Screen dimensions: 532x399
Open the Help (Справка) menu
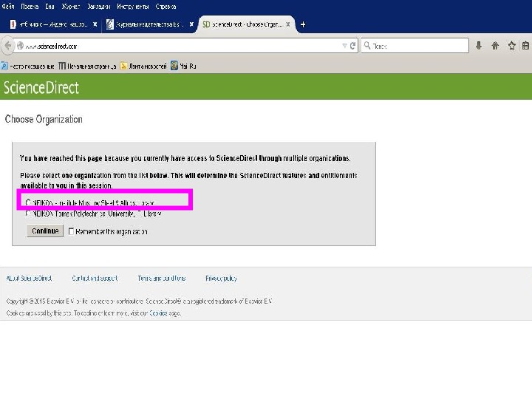tap(166, 7)
